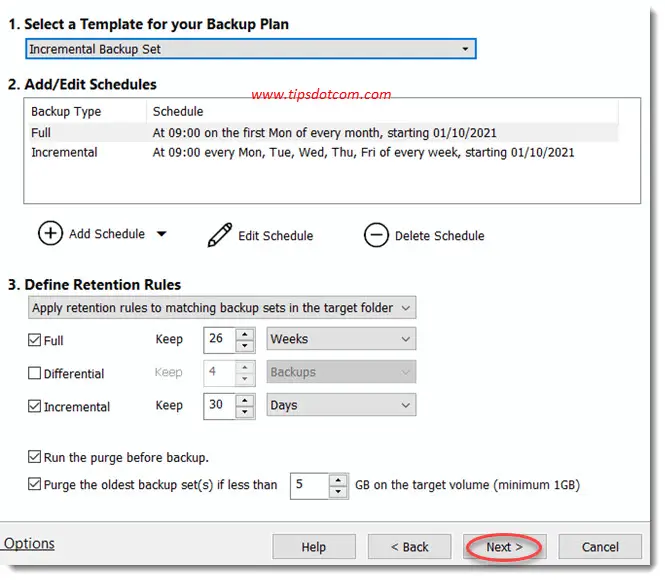The height and width of the screenshot is (580, 665).
Task: Increase the Full keep value with up arrow
Action: [245, 335]
